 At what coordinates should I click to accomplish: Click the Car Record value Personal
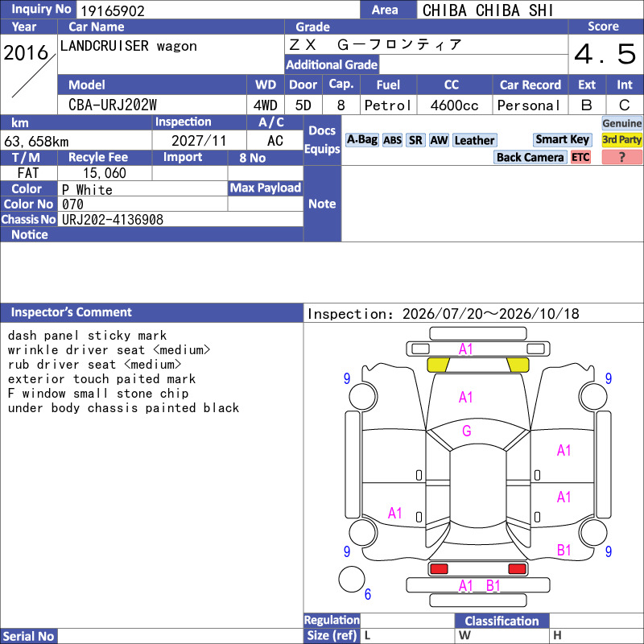pos(529,105)
